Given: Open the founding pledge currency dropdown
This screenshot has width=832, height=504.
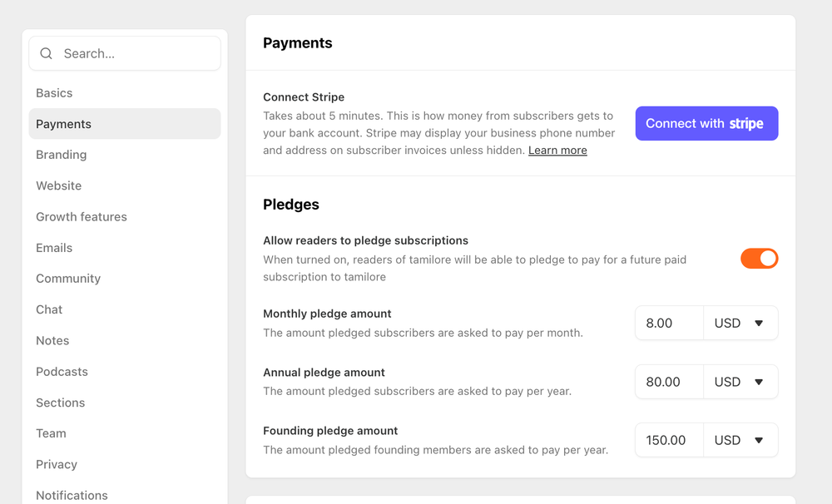Looking at the screenshot, I should (x=740, y=440).
